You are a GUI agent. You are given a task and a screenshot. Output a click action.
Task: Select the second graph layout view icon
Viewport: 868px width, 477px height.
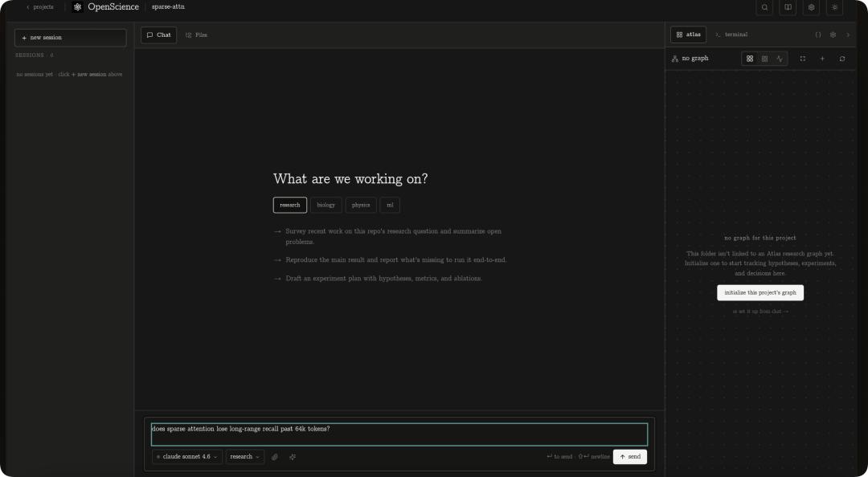tap(764, 59)
